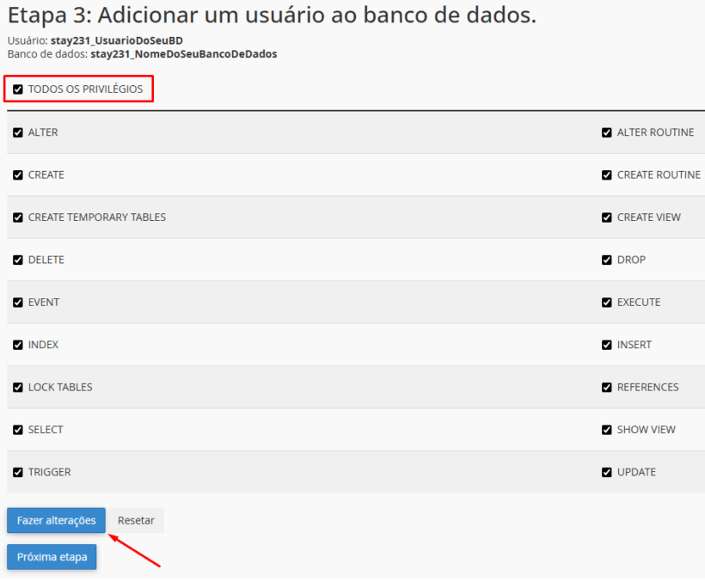705x588 pixels.
Task: Uncheck the ALTER privilege
Action: click(x=18, y=132)
